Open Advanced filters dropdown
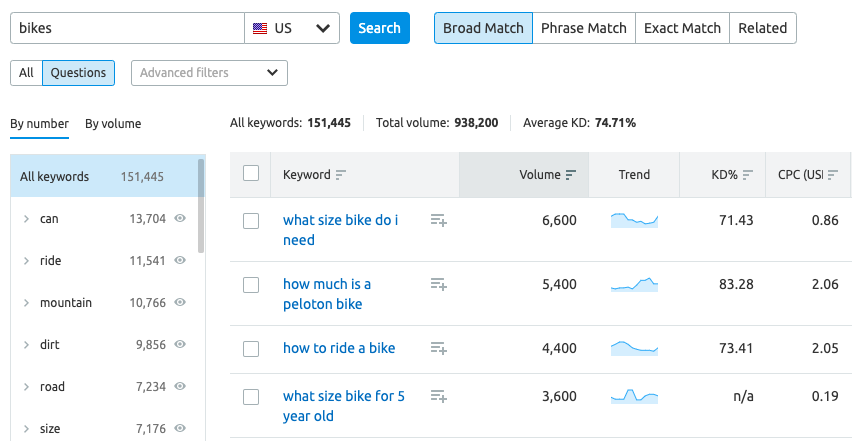The height and width of the screenshot is (441, 852). tap(209, 73)
